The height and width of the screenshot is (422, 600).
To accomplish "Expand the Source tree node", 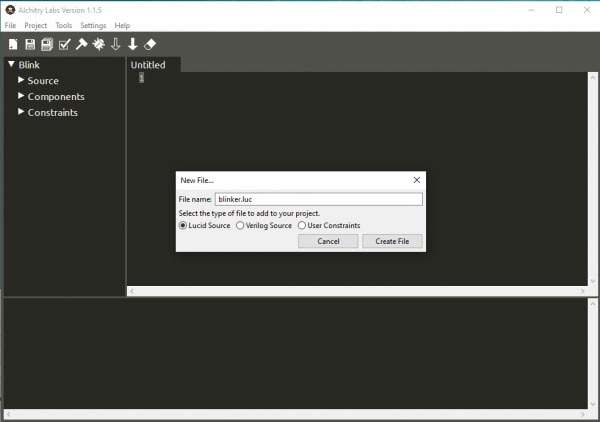I will 21,80.
